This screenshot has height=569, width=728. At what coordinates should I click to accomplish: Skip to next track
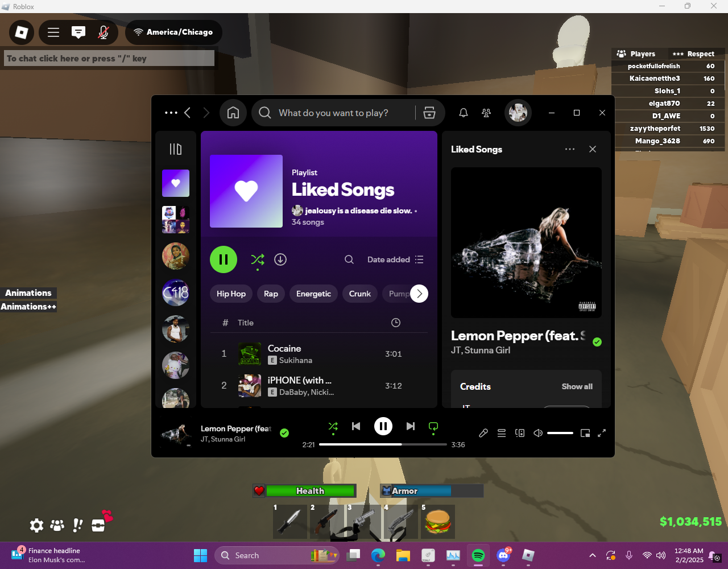tap(411, 426)
